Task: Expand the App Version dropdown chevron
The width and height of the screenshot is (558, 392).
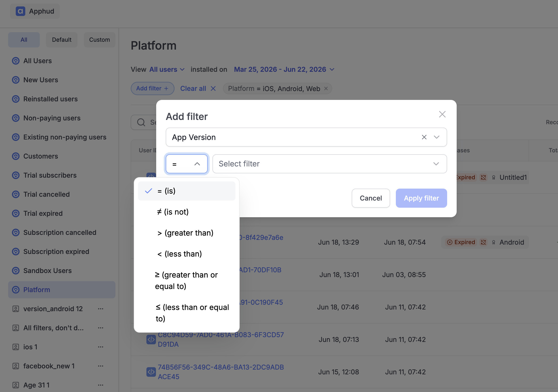Action: (436, 137)
